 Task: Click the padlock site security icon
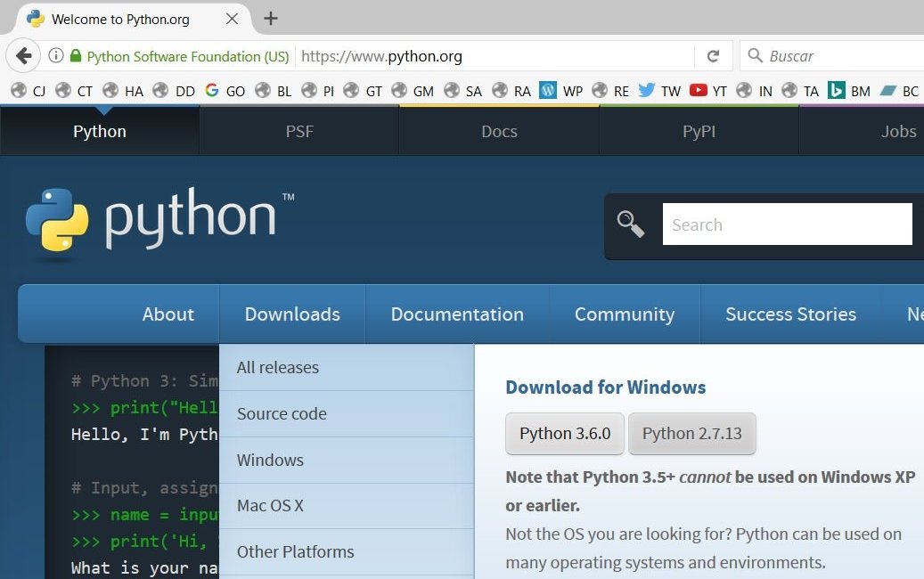(78, 55)
